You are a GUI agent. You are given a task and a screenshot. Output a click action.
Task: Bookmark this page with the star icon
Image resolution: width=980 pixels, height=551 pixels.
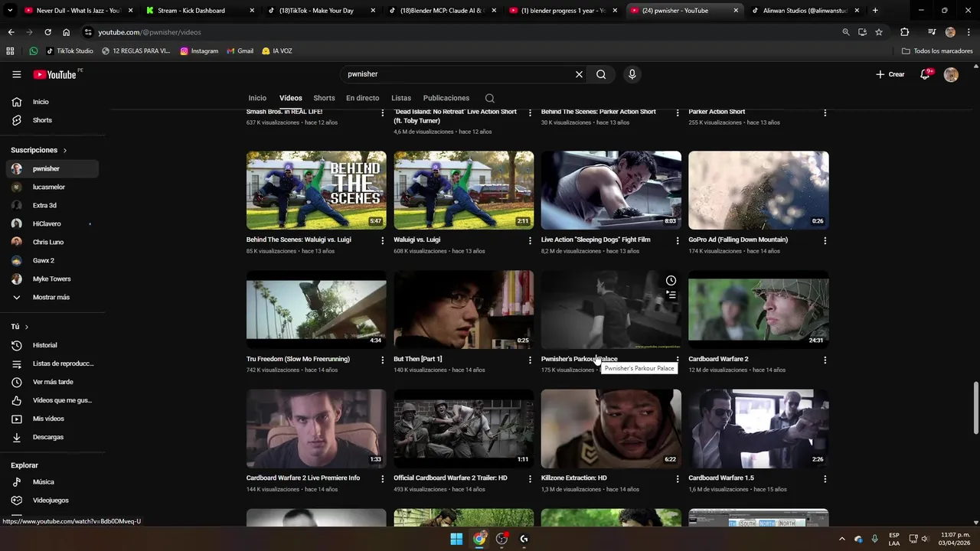[x=879, y=32]
